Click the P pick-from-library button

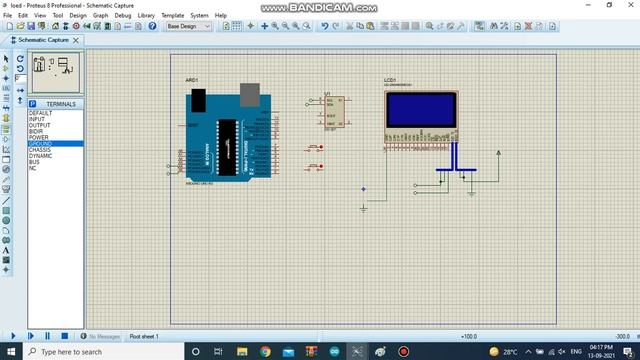(x=33, y=104)
